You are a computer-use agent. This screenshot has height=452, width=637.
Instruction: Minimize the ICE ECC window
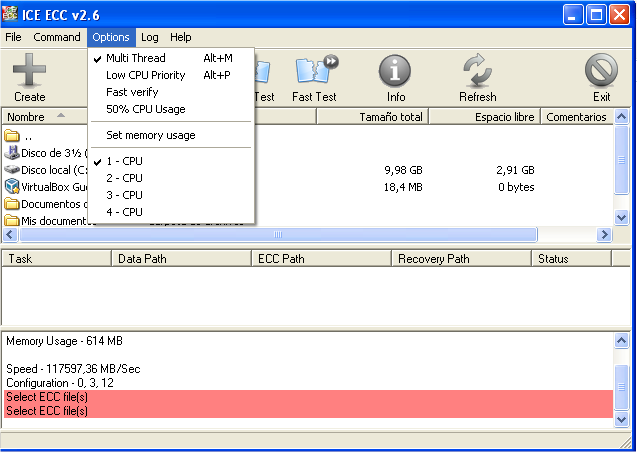(x=573, y=15)
